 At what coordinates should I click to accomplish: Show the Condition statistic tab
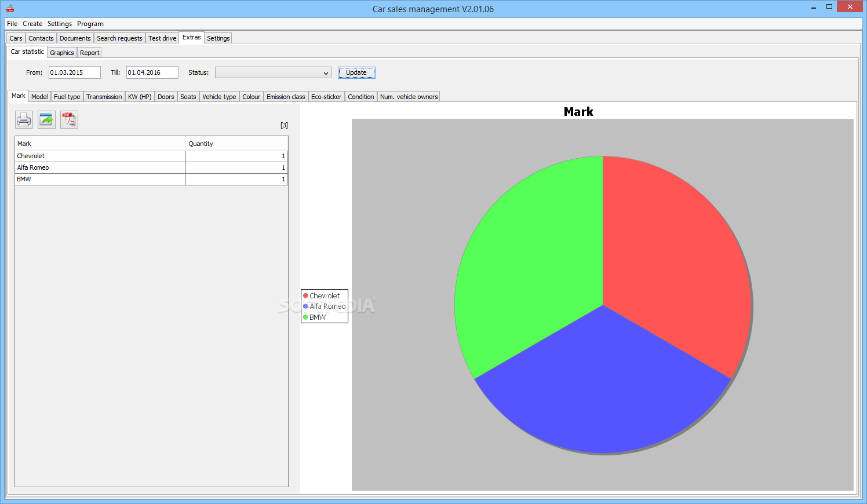pyautogui.click(x=361, y=97)
